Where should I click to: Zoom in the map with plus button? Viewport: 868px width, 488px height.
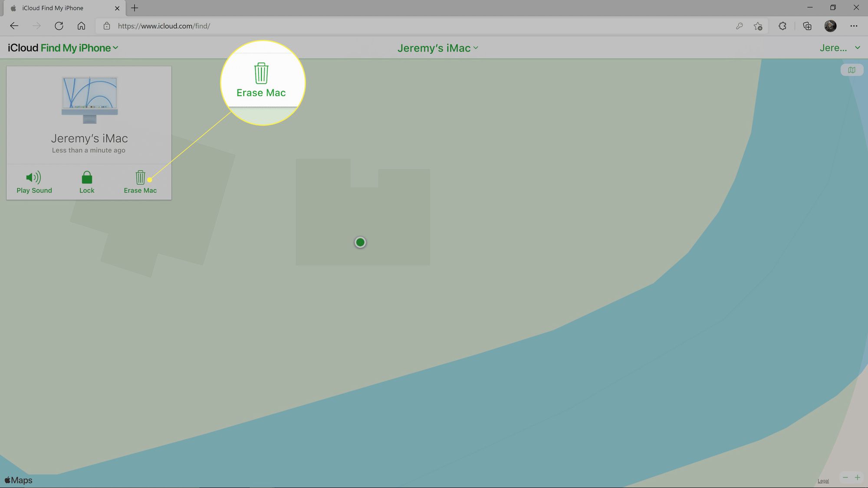coord(857,478)
